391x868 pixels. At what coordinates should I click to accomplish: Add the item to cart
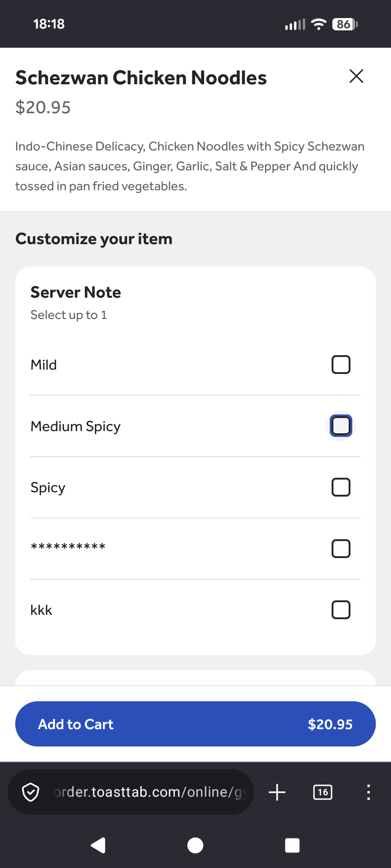coord(195,724)
